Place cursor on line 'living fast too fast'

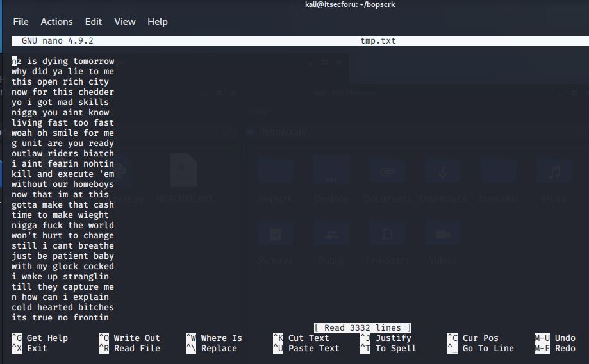[63, 123]
